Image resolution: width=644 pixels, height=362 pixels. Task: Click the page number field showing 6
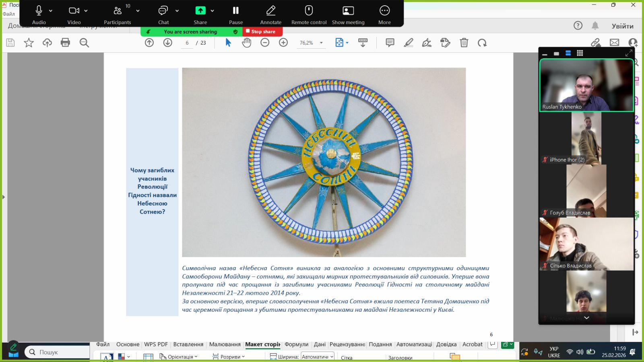[187, 43]
